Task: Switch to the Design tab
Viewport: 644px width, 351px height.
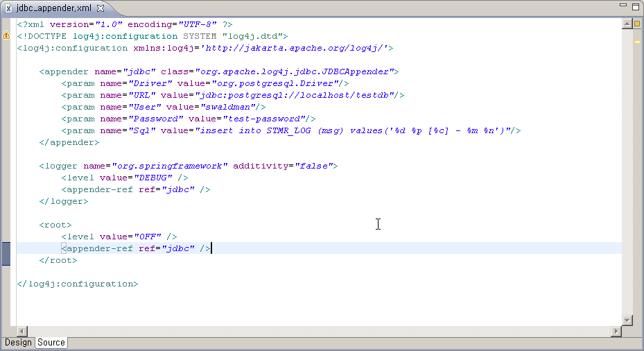Action: [17, 343]
